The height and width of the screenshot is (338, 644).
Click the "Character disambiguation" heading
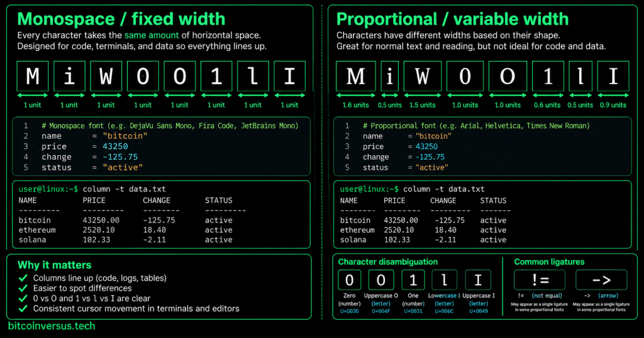(387, 262)
